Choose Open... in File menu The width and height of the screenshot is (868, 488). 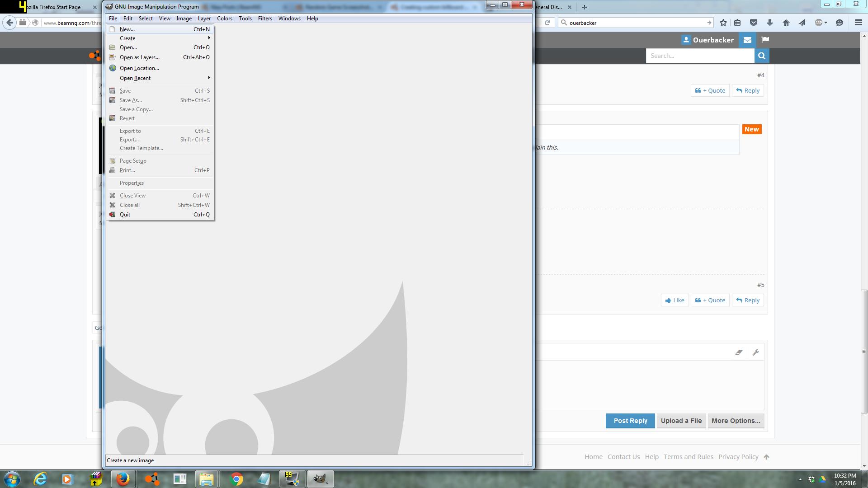click(x=160, y=47)
